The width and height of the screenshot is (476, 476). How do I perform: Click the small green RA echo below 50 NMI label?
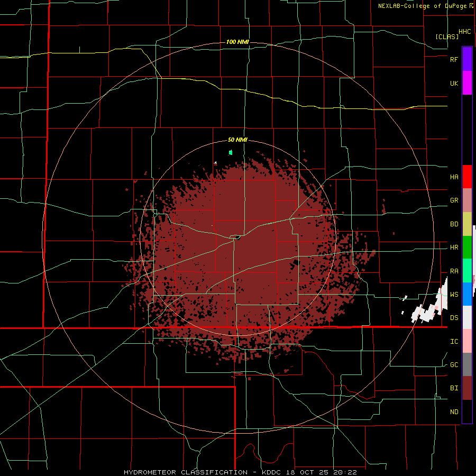(x=231, y=152)
